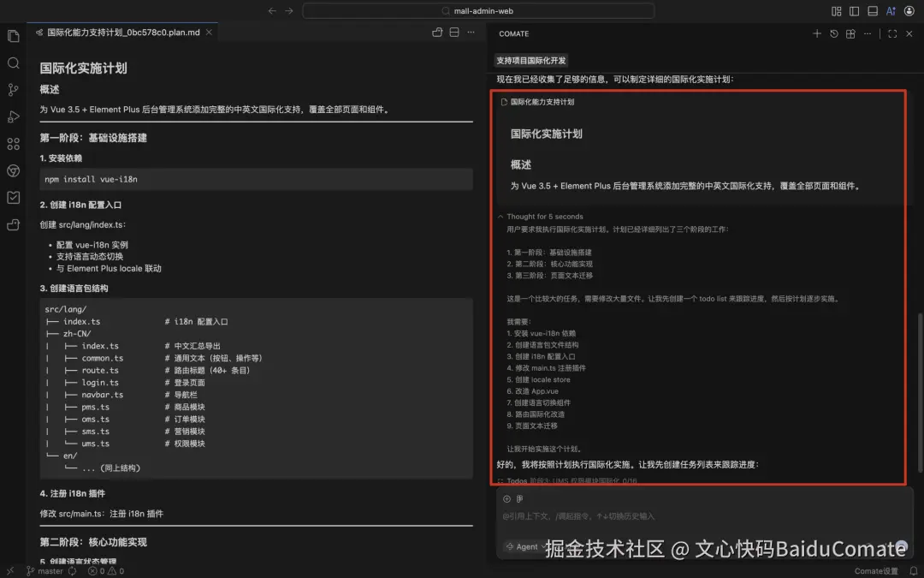
Task: Click the route.ts line in code tree
Action: pyautogui.click(x=147, y=371)
